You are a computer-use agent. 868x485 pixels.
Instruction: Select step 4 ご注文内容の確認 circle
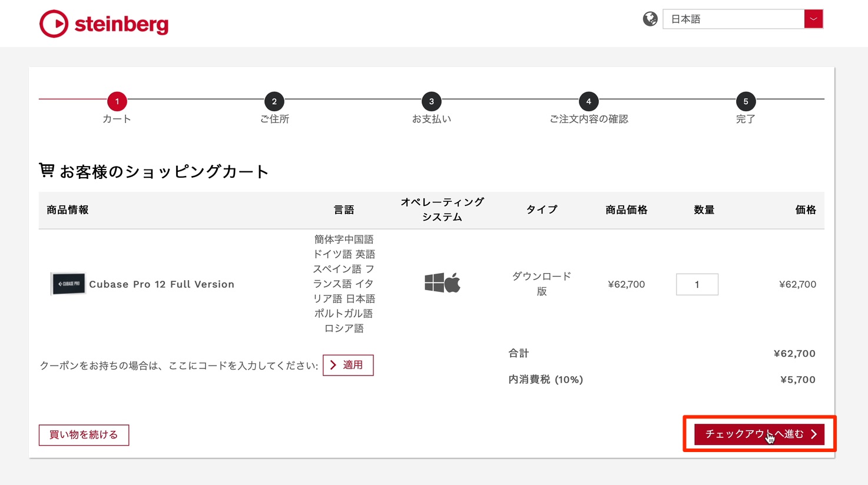[x=589, y=101]
